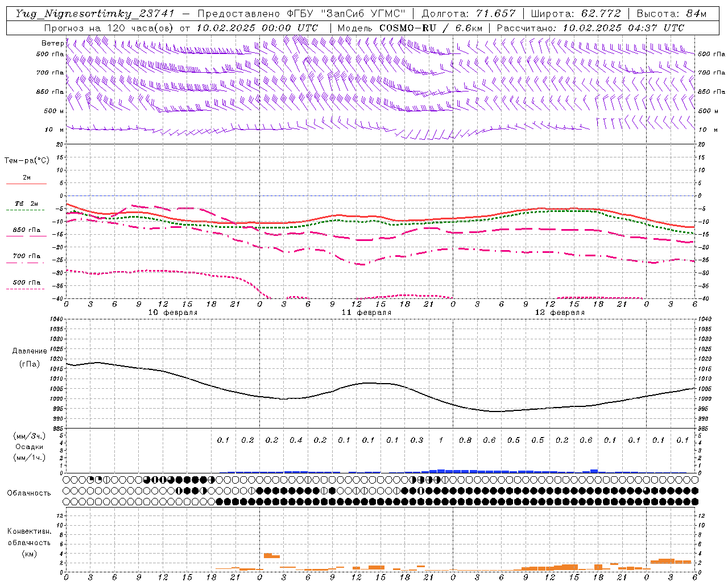The width and height of the screenshot is (728, 582).
Task: Click the precipitation value 0.3
Action: point(417,440)
